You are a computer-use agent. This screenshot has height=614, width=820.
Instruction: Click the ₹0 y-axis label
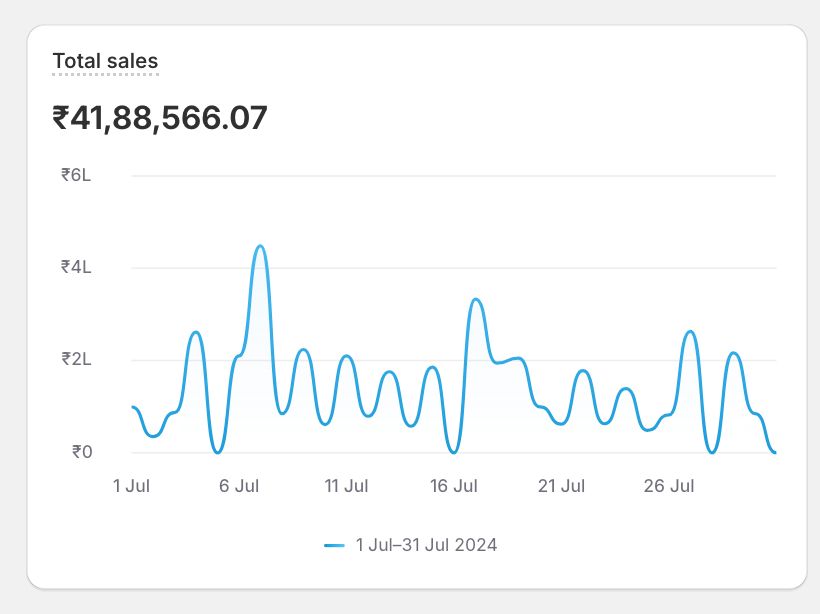(x=81, y=452)
